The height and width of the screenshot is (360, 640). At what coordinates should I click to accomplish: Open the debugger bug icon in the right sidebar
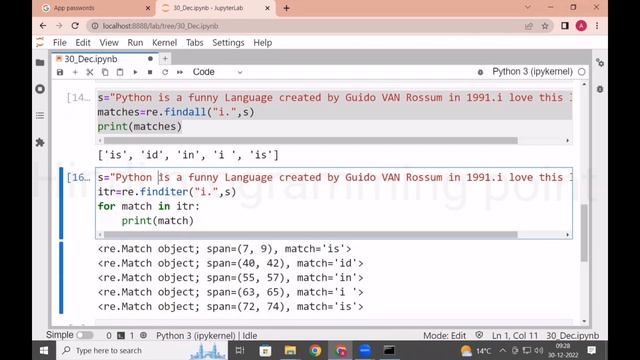[600, 89]
